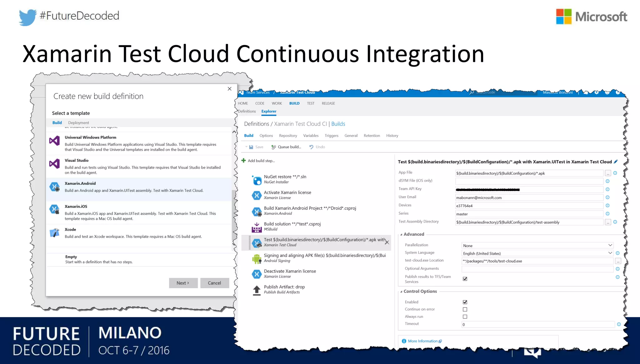Show info for the Timeout field
This screenshot has height=364, width=640.
(619, 324)
